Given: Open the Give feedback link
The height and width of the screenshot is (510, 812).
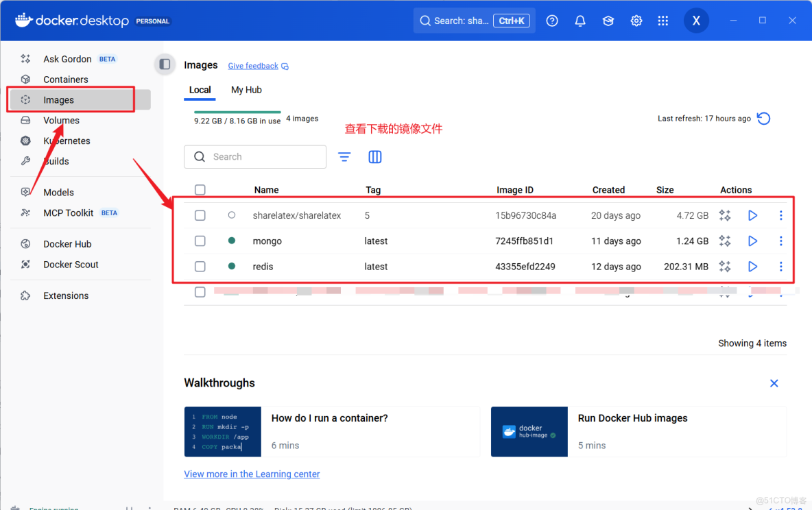Looking at the screenshot, I should [x=254, y=65].
